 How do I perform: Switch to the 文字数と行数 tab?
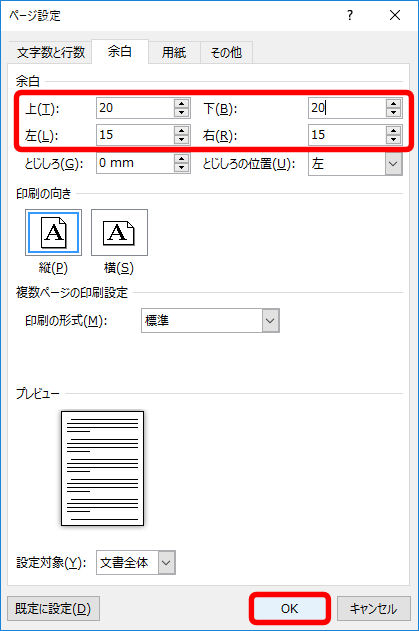pyautogui.click(x=50, y=52)
